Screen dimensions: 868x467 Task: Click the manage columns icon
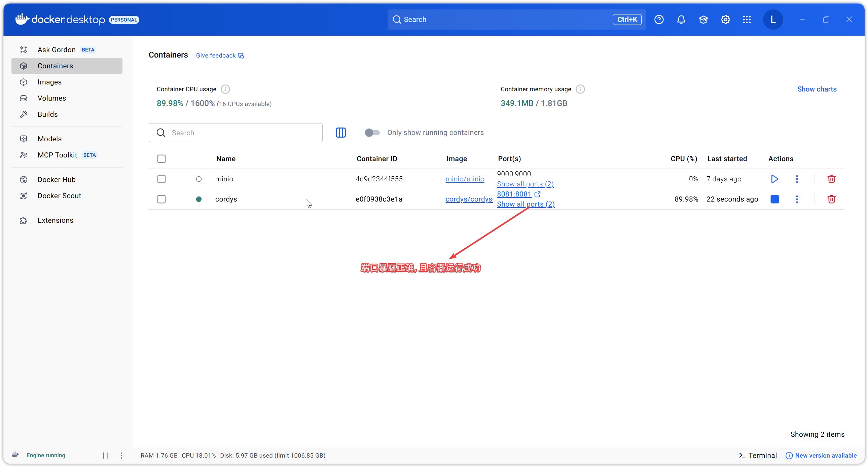coord(341,133)
